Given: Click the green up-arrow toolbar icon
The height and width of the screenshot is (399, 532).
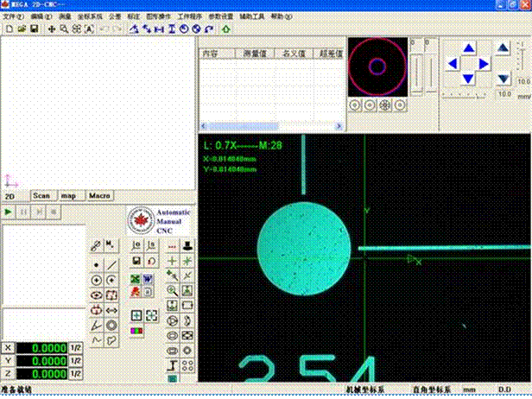Looking at the screenshot, I should 225,29.
